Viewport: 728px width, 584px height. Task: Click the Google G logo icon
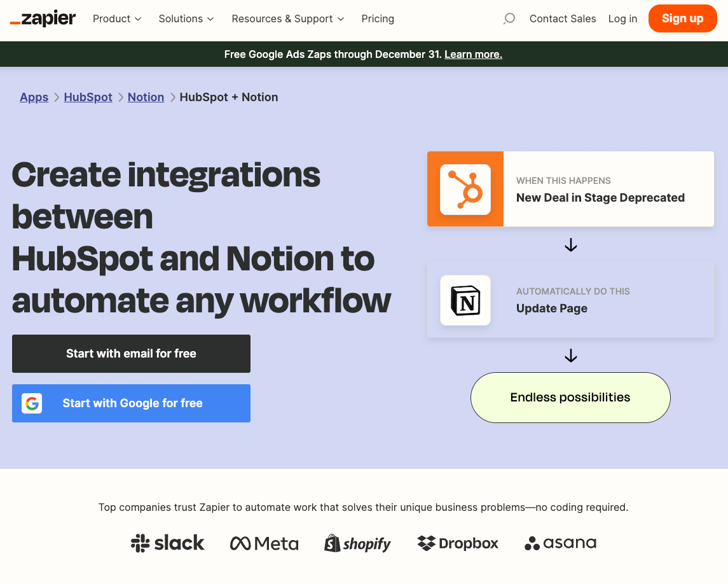pos(32,403)
